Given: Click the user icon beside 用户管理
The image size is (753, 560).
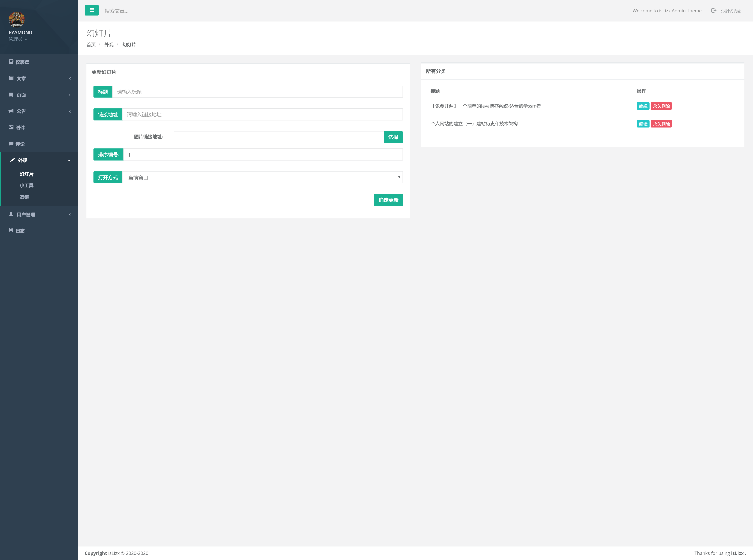Looking at the screenshot, I should 11,214.
